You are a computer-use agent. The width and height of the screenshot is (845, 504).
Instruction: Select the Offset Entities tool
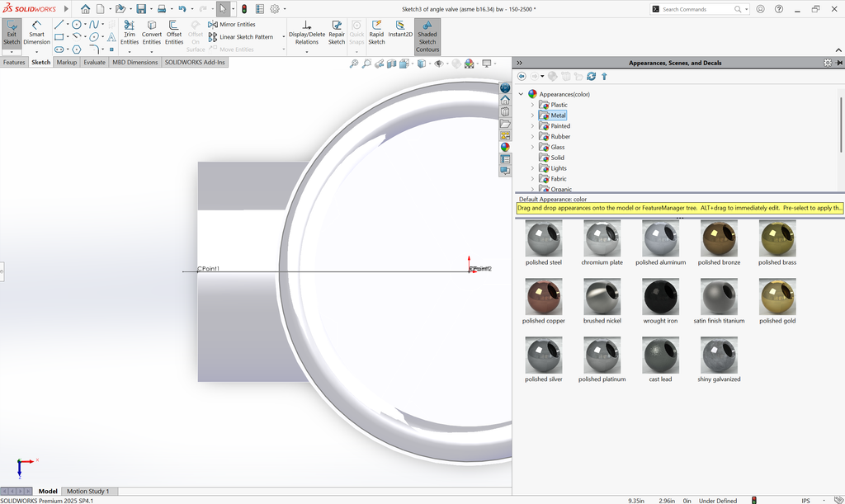[x=174, y=34]
